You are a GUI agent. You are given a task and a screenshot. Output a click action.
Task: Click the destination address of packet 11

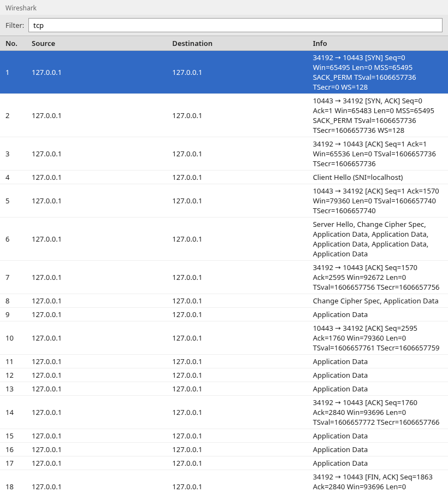[187, 361]
